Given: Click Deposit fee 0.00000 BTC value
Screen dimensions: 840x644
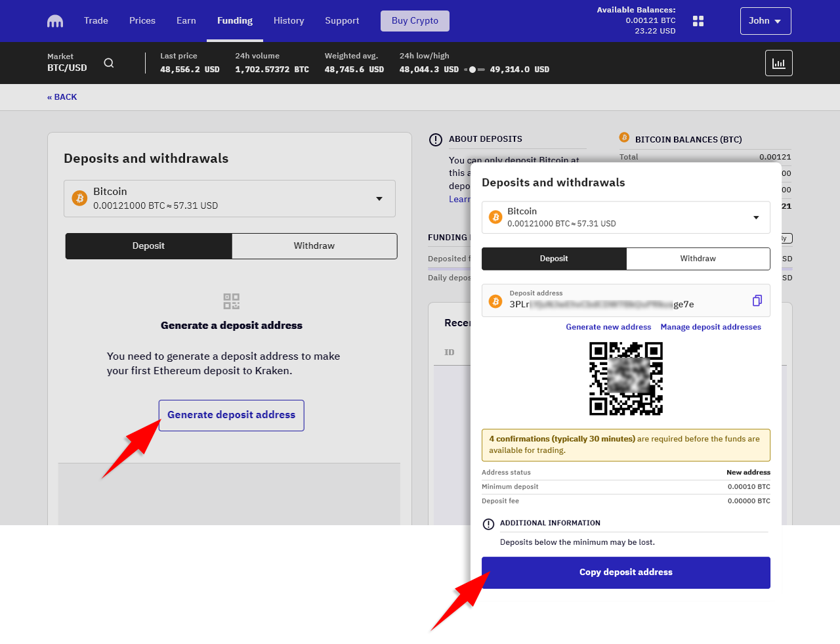Looking at the screenshot, I should (x=749, y=502).
